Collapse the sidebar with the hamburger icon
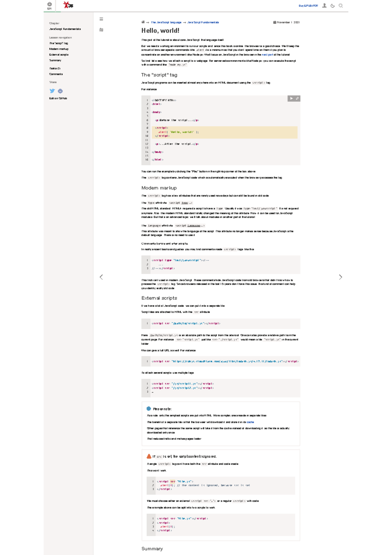The width and height of the screenshot is (392, 555). [x=101, y=19]
